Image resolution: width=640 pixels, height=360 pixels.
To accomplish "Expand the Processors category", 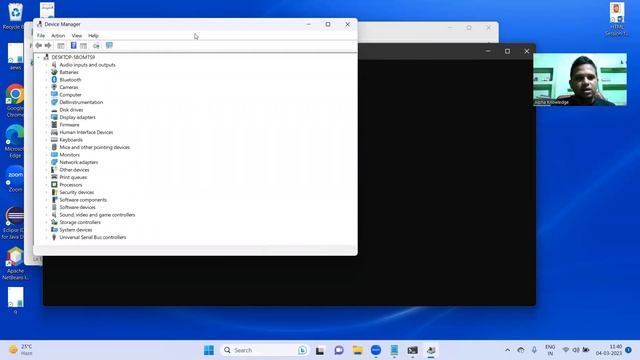I will [x=47, y=185].
